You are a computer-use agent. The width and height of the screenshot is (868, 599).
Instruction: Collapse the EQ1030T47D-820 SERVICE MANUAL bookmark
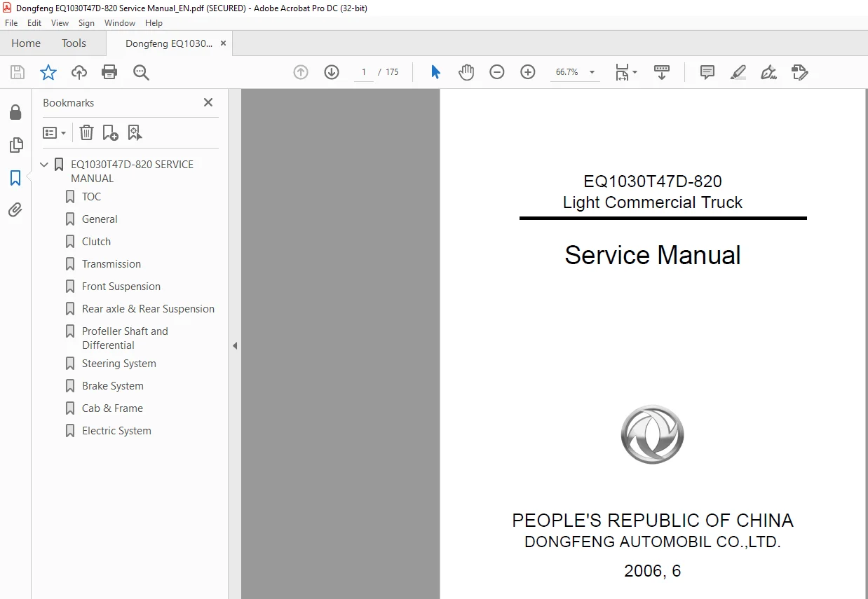[x=44, y=165]
